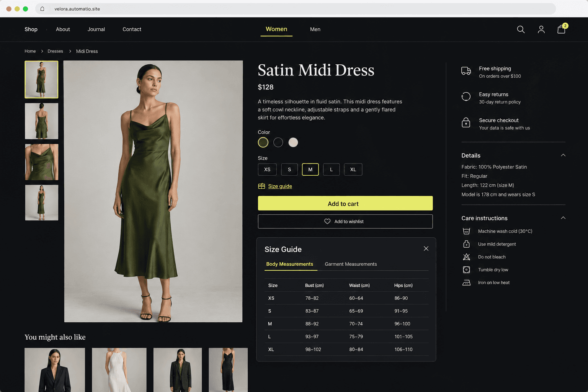Viewport: 588px width, 392px height.
Task: Open the Men category tab
Action: point(315,29)
